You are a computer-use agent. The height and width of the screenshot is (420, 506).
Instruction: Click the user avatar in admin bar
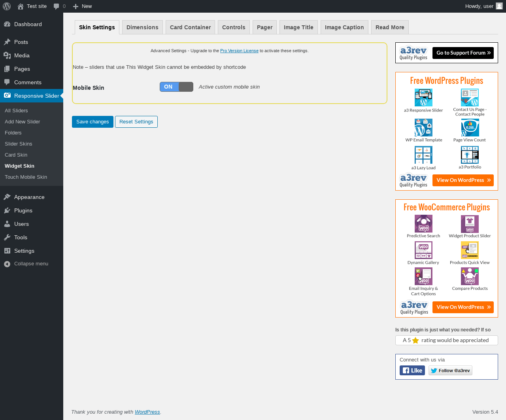(499, 6)
